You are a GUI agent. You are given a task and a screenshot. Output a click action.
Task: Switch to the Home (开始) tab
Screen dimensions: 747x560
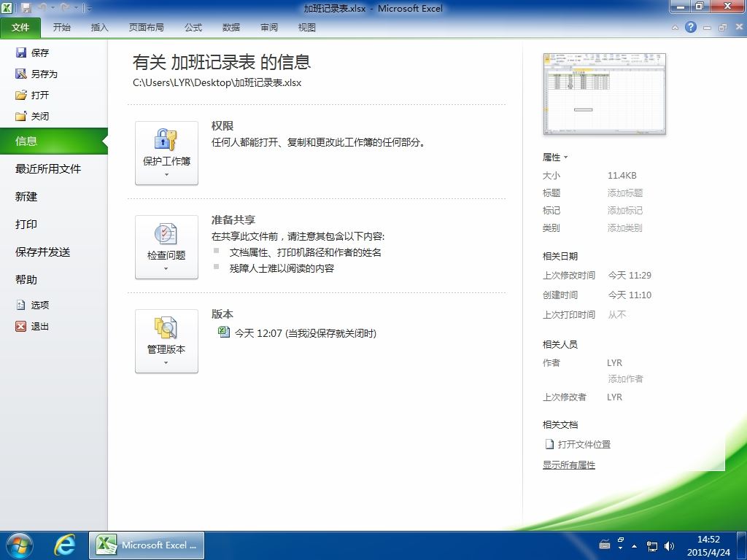[61, 28]
